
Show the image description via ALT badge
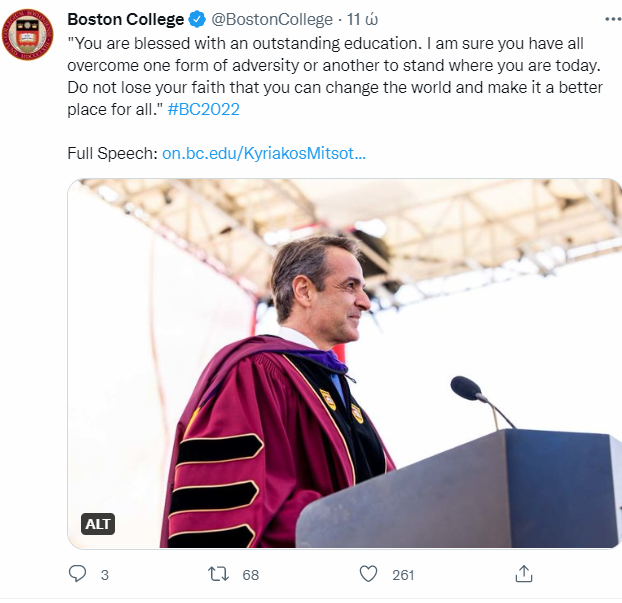point(98,524)
